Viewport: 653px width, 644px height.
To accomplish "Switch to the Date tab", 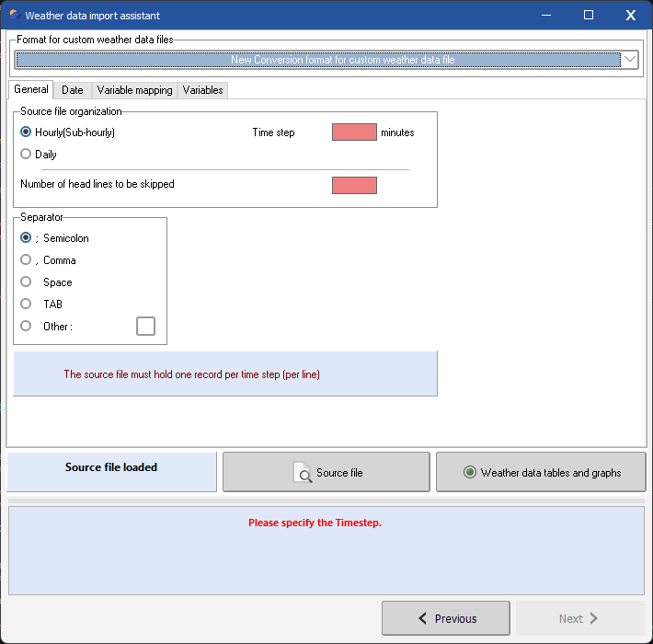I will point(73,90).
